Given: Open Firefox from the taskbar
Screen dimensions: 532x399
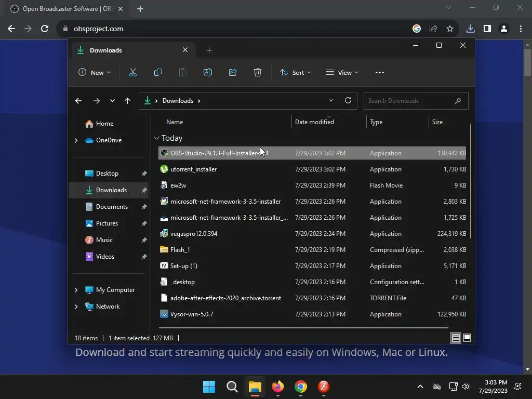Looking at the screenshot, I should (x=278, y=387).
